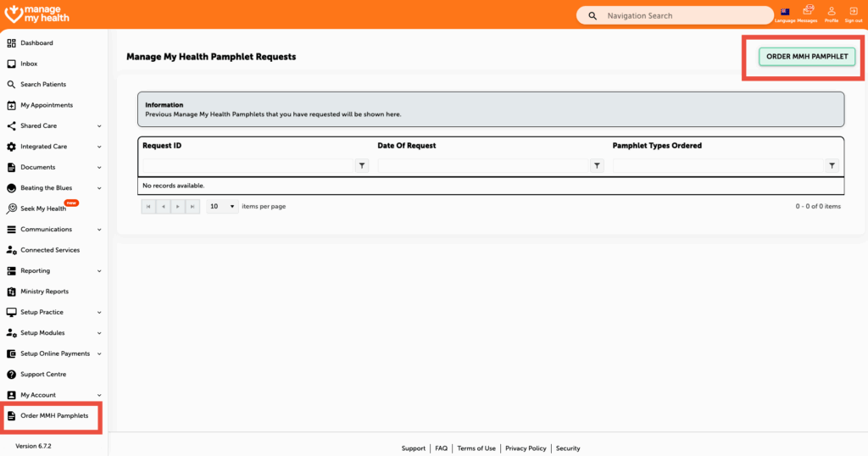Go to the last page of results
Screen dimensions: 868x456
(x=192, y=206)
